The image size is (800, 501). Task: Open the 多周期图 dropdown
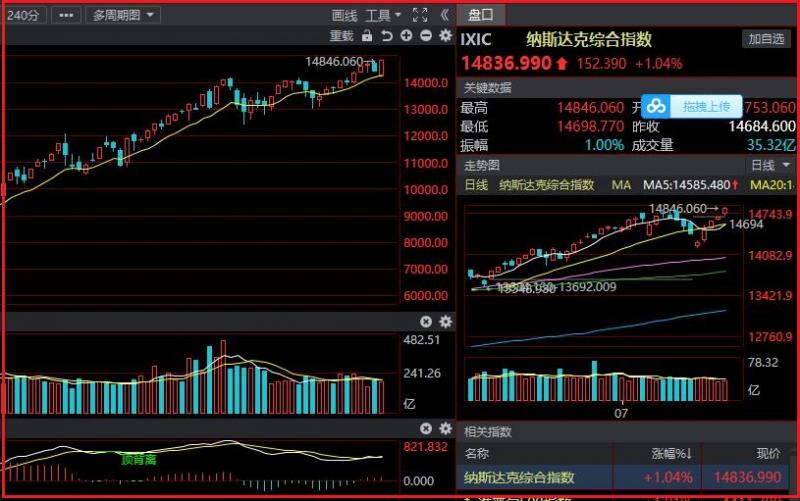point(123,15)
